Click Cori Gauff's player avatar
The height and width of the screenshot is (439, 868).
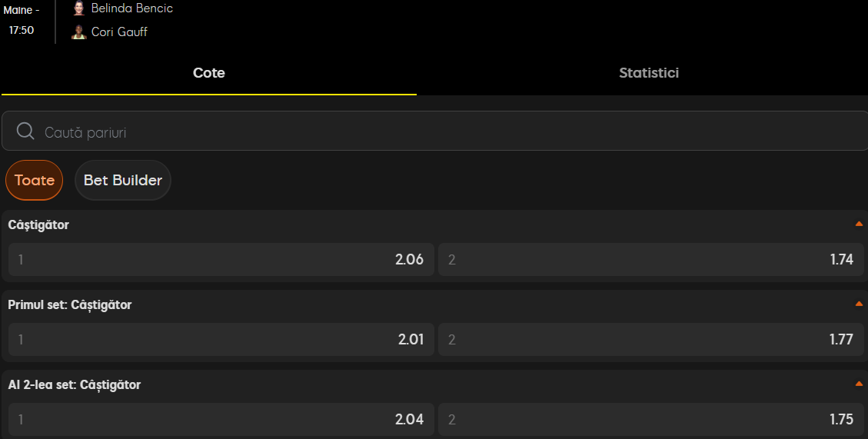[79, 32]
